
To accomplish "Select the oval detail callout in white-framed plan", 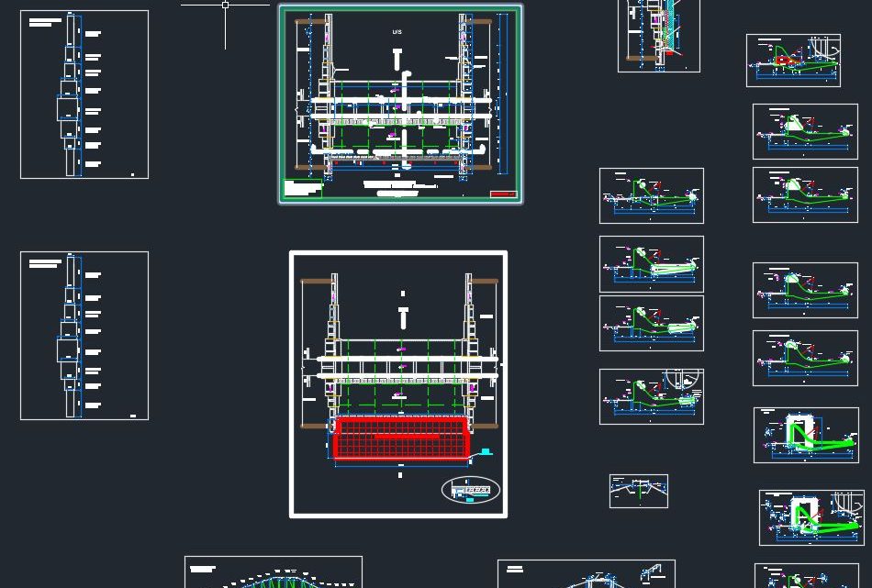I will [x=471, y=490].
